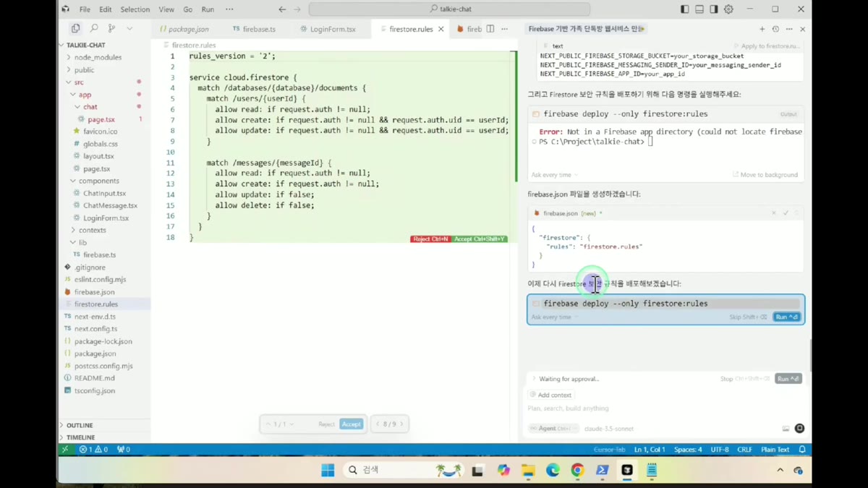
Task: Collapse the src folder
Action: (79, 82)
